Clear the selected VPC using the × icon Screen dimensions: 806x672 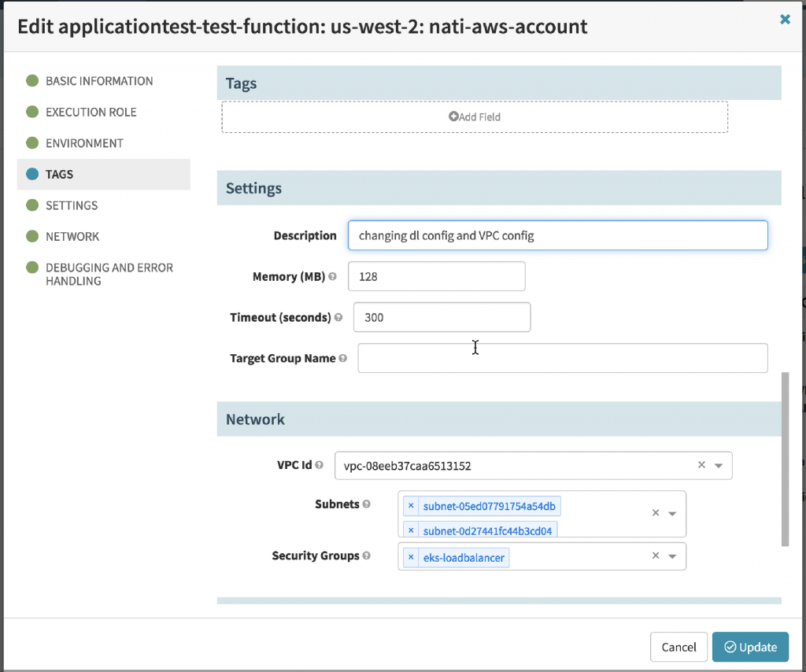701,465
